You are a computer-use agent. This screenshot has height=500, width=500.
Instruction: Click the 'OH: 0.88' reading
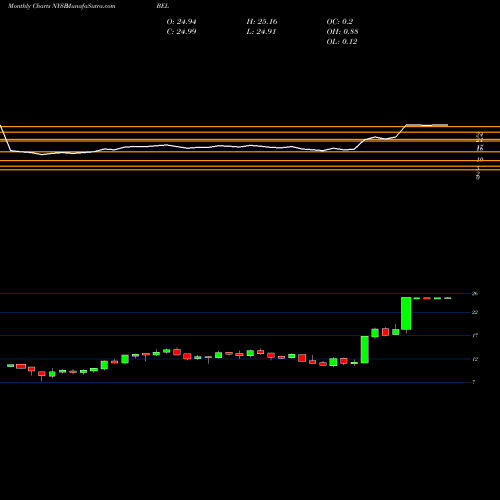[x=342, y=32]
